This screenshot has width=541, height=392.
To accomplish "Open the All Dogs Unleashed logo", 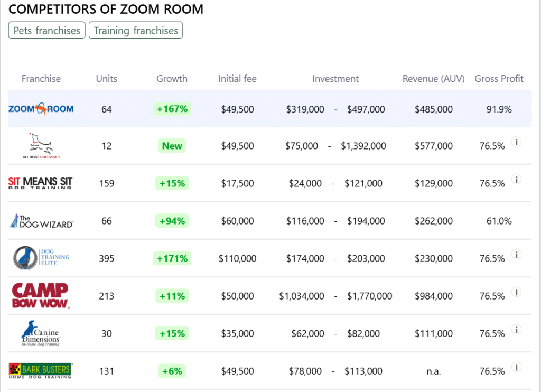I will coord(41,146).
